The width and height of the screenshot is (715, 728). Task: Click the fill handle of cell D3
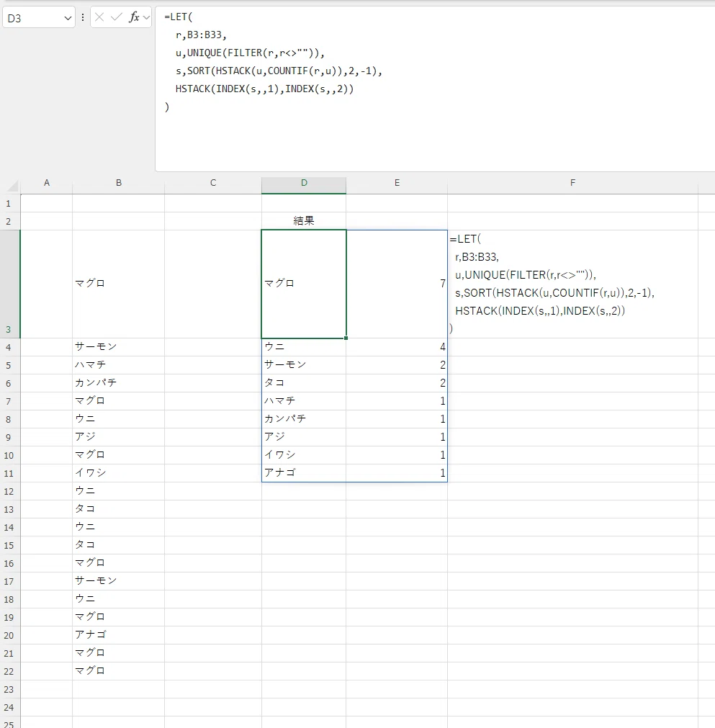click(x=346, y=338)
